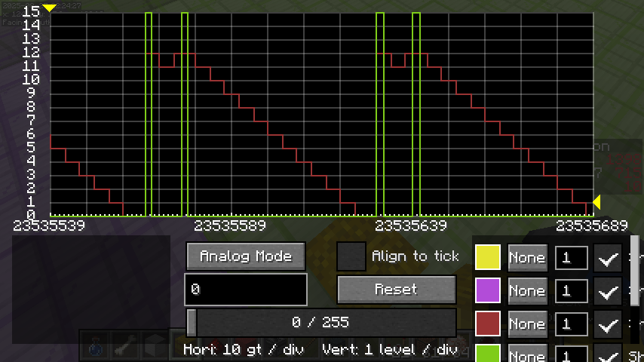Click the yellow trigger marker above the graph
The height and width of the screenshot is (362, 644).
[49, 8]
